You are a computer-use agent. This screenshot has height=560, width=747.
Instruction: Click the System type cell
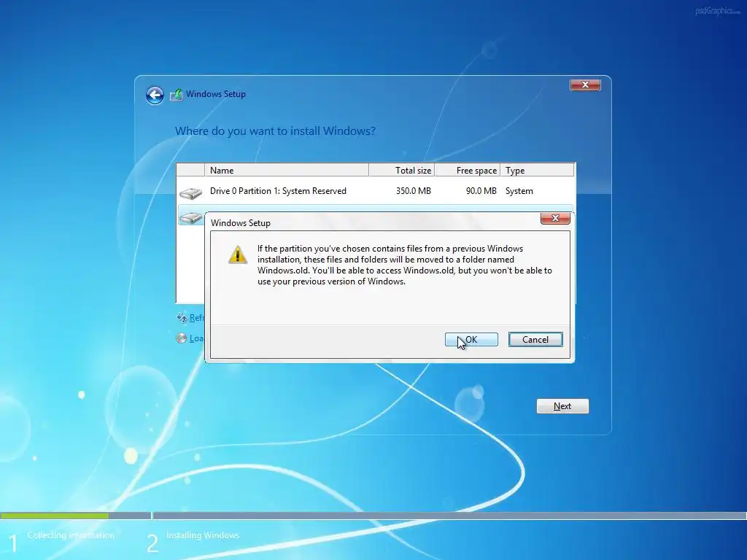[x=519, y=191]
